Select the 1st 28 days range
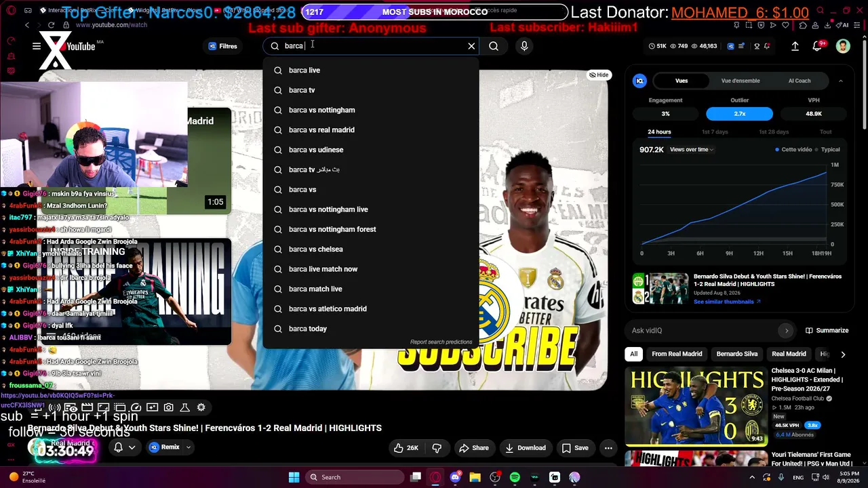868x488 pixels. [774, 132]
